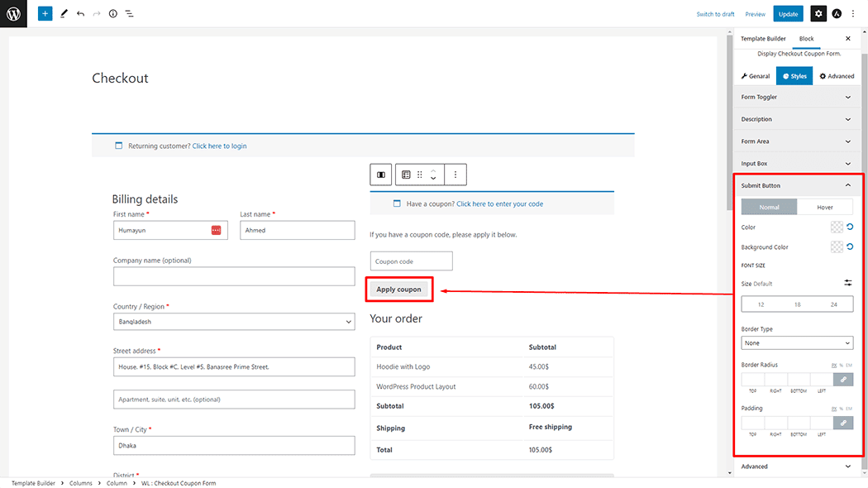Open the Background Color swatch
Image resolution: width=868 pixels, height=488 pixels.
point(837,247)
